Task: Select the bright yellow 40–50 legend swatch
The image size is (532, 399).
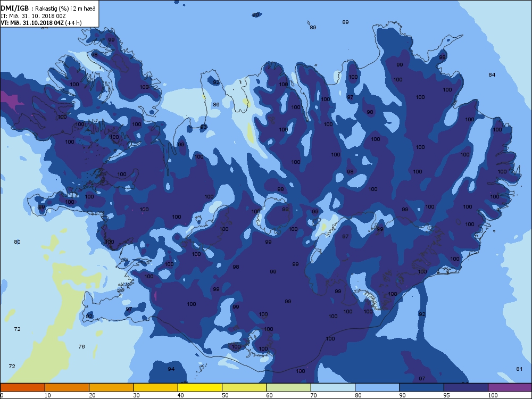Action: (x=200, y=387)
